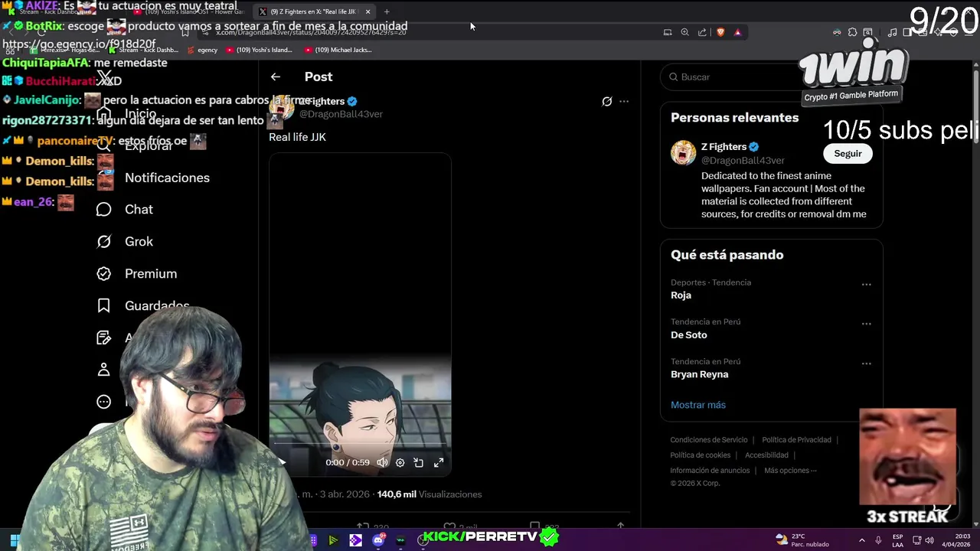Open the weather widget showing 23°C

802,540
